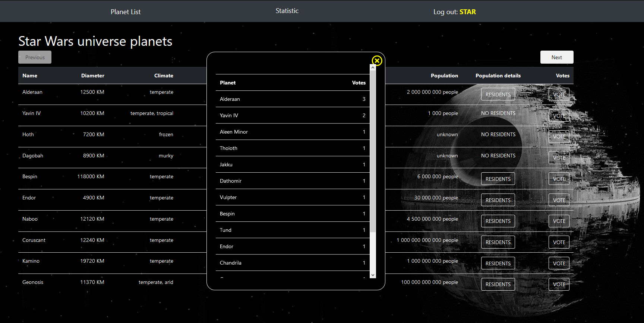This screenshot has width=644, height=323.
Task: Select Alderaan row in statistics popup
Action: [293, 99]
